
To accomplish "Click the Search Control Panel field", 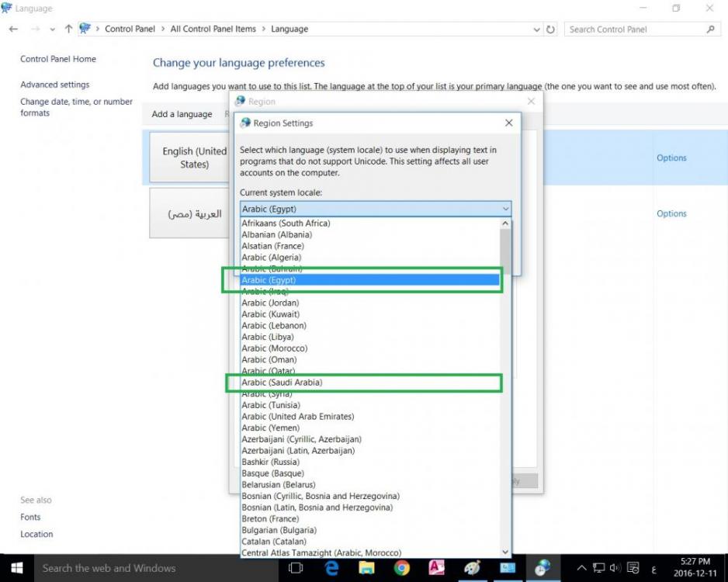I will pos(642,29).
